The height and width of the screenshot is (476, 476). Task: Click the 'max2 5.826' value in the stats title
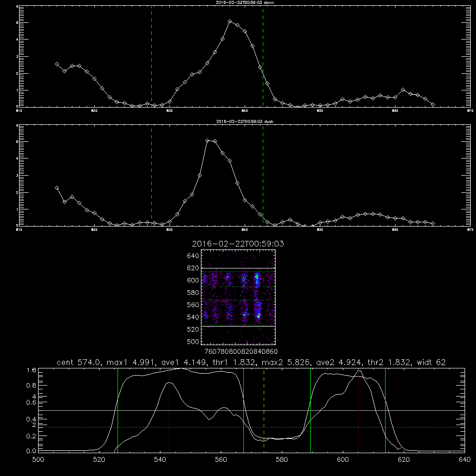click(x=286, y=362)
